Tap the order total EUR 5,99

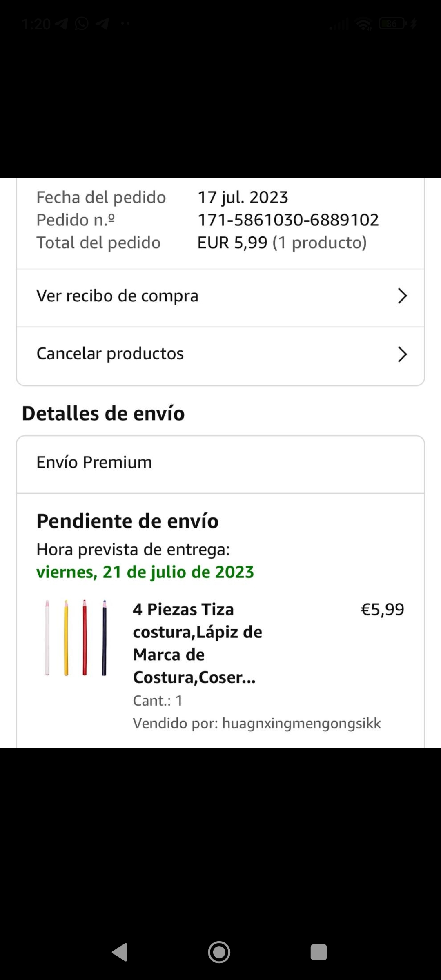tap(232, 243)
